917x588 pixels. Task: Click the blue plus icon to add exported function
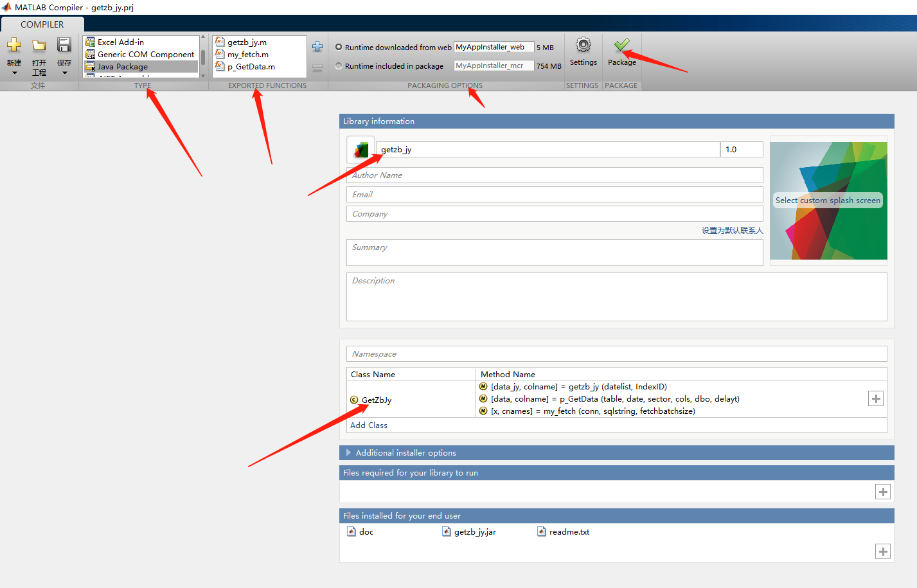(x=317, y=46)
